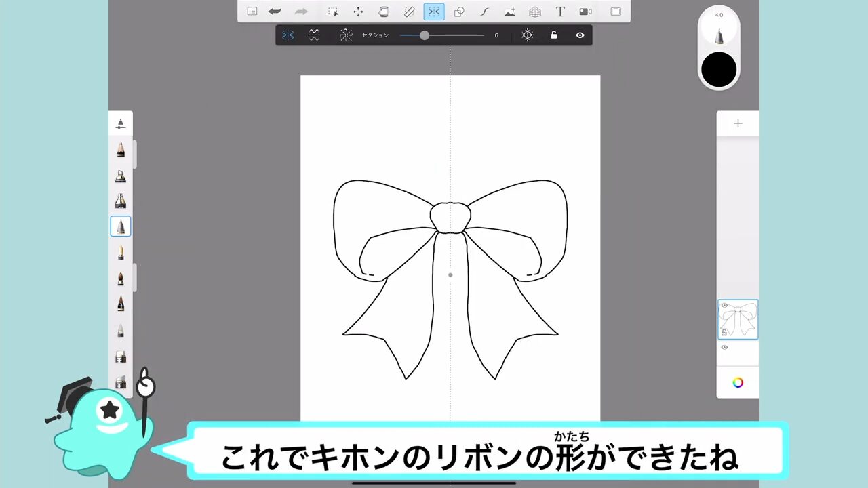
Task: Open the brush library at top of palette
Action: coord(121,123)
